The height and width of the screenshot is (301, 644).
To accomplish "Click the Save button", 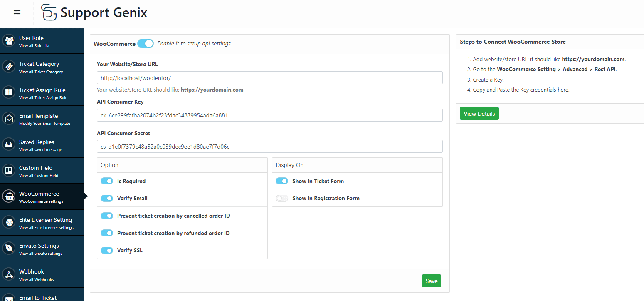I will coord(431,281).
